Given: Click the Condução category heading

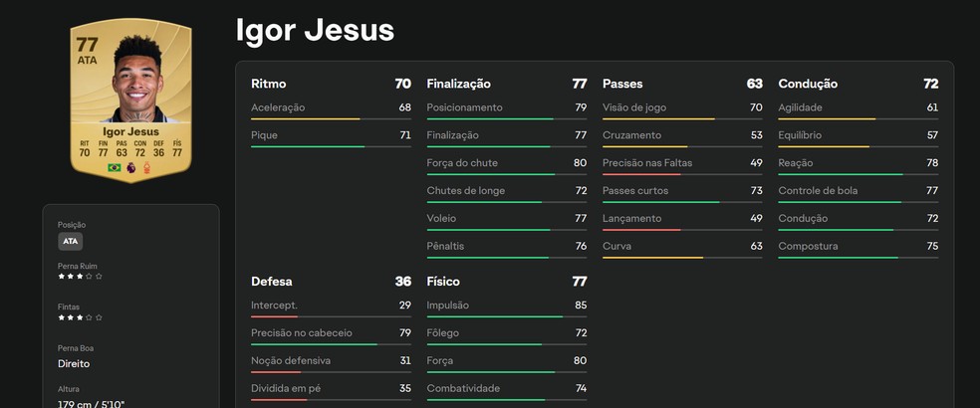Looking at the screenshot, I should tap(808, 84).
